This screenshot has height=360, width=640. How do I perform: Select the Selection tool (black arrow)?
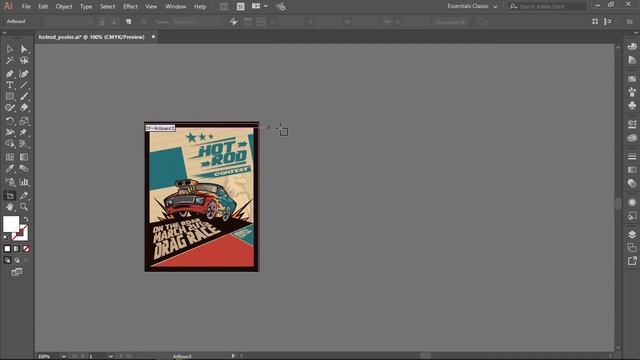point(10,49)
